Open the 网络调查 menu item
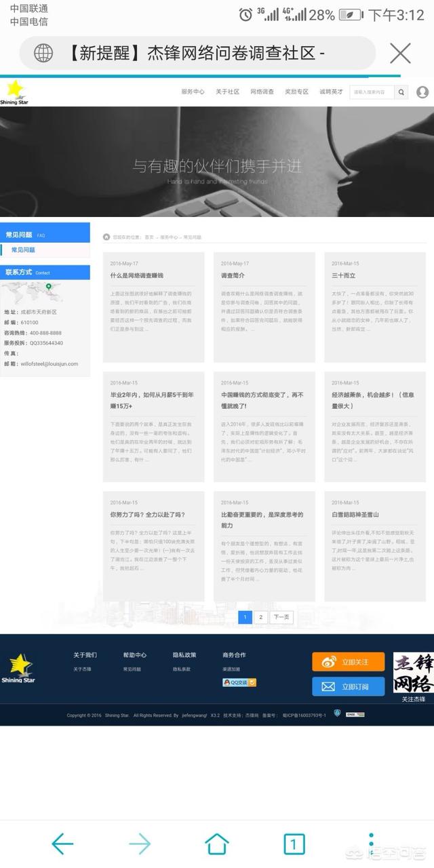Viewport: 434px width, 868px height. (262, 92)
